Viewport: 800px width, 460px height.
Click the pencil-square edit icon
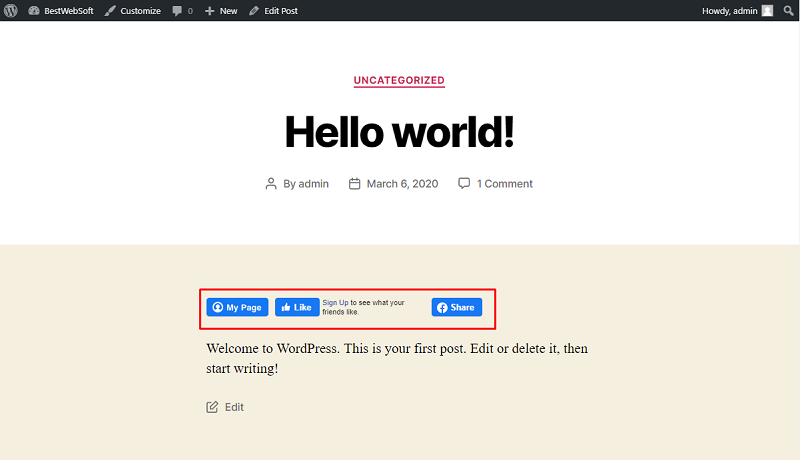pos(212,407)
